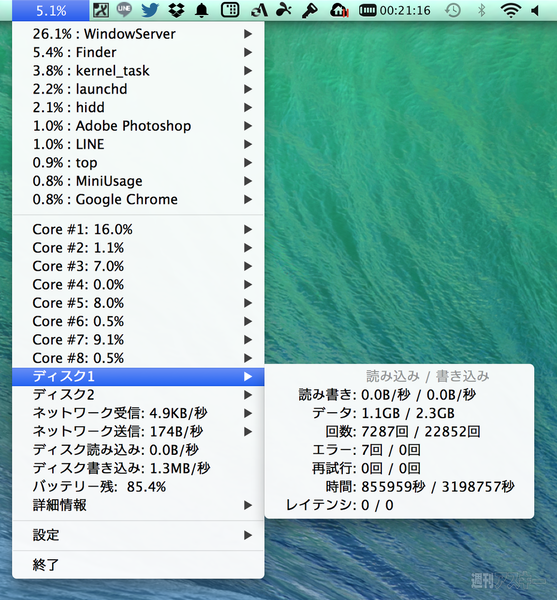Click ディスク読み込み: 0.0B/秒 entry

coord(138,450)
